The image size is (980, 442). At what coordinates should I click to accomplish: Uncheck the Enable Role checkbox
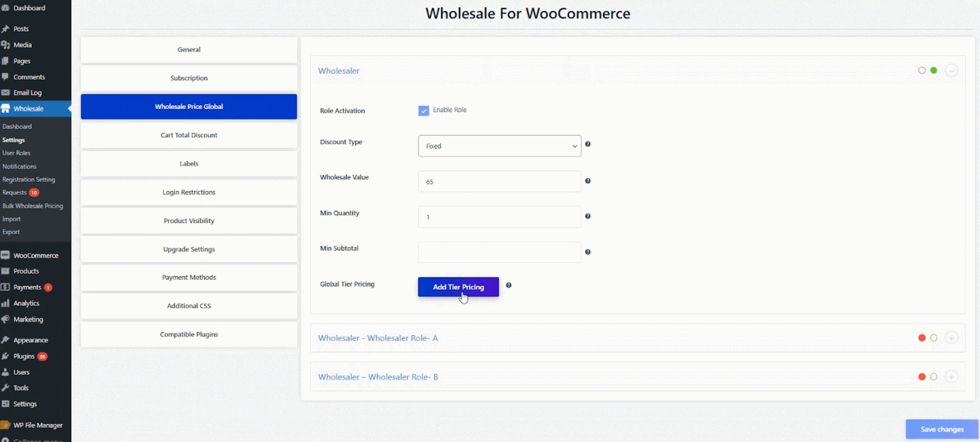click(423, 111)
